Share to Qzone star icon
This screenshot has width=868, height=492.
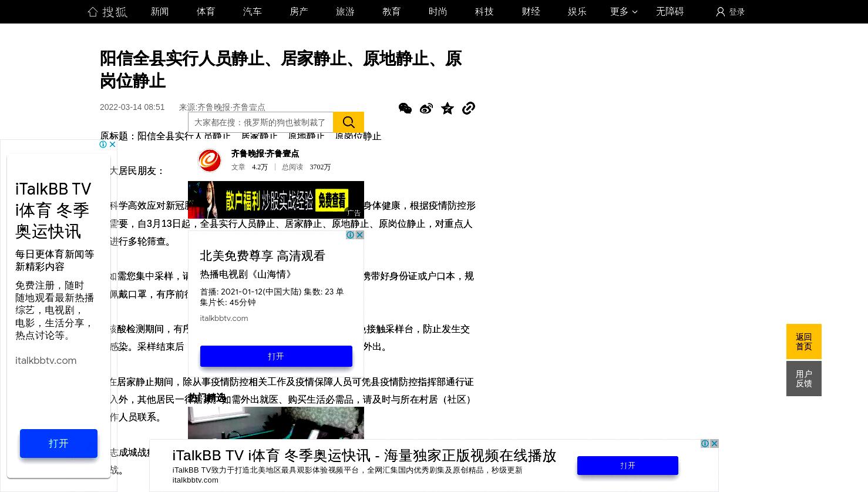coord(448,108)
